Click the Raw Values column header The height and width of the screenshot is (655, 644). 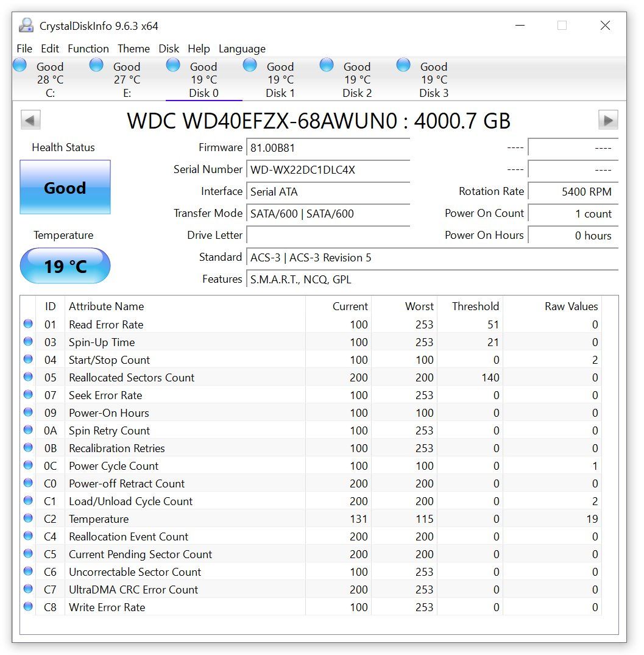pos(553,306)
